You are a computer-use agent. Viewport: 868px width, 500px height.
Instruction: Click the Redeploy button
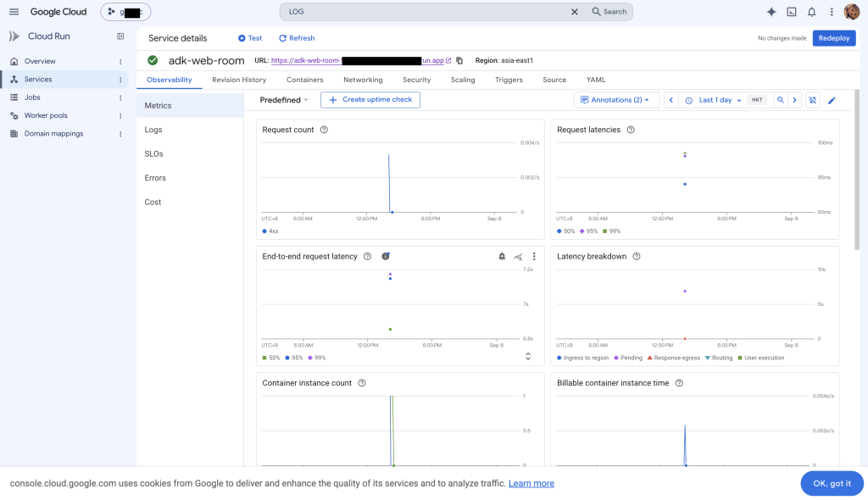click(834, 38)
